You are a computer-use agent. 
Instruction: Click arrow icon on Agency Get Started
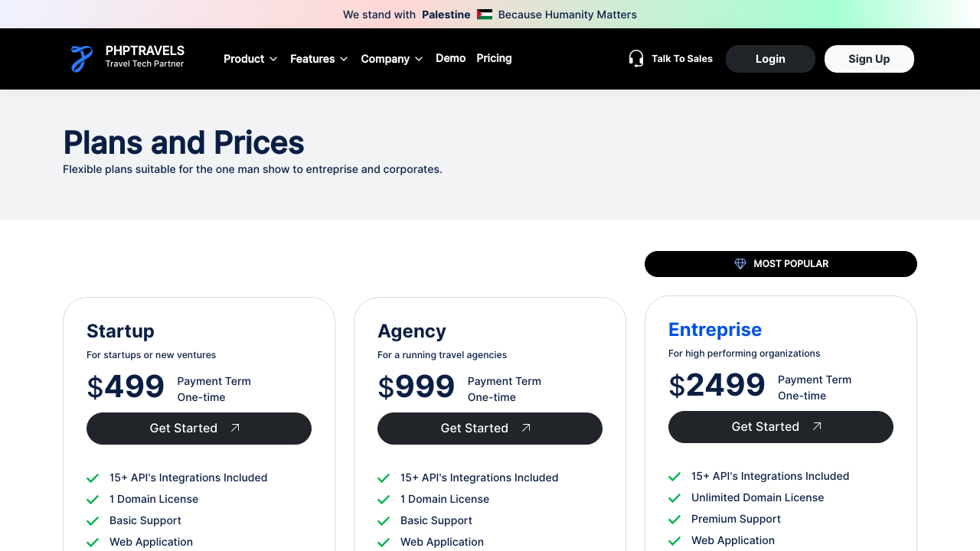(526, 429)
